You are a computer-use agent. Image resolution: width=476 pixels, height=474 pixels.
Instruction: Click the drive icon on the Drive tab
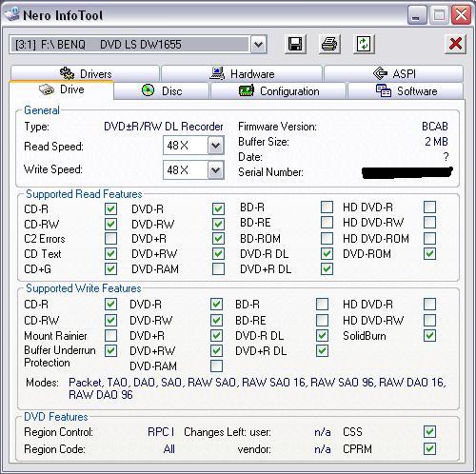point(47,89)
